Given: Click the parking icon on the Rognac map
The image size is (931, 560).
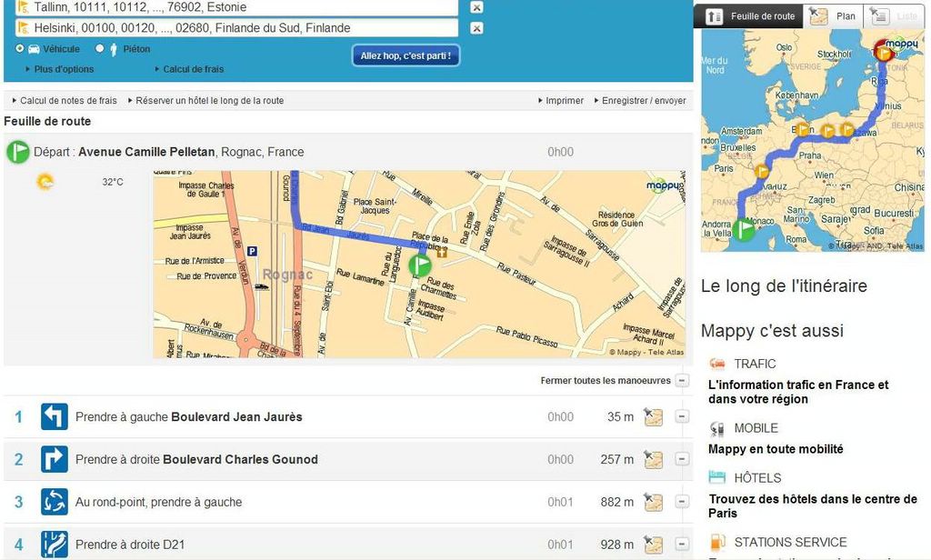Looking at the screenshot, I should pyautogui.click(x=252, y=251).
